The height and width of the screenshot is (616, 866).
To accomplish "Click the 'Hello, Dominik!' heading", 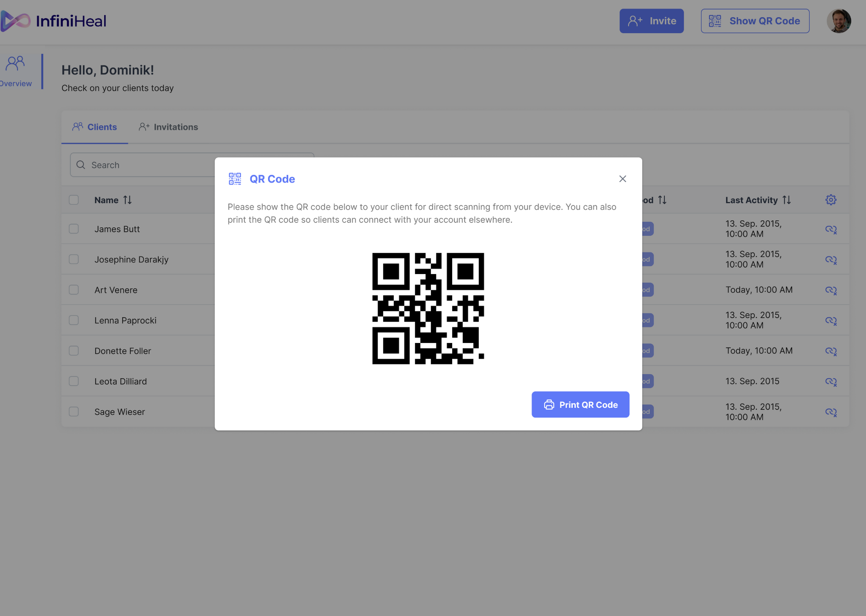I will 108,70.
